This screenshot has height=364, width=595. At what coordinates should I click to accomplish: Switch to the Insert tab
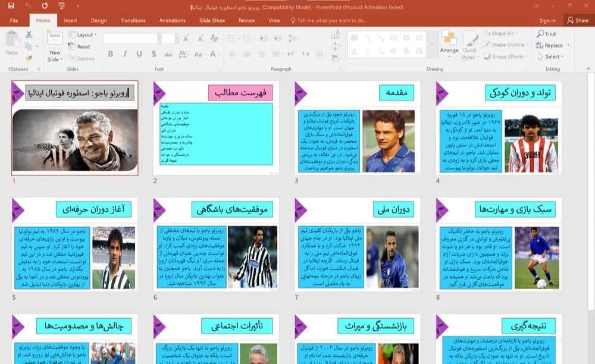tap(70, 20)
